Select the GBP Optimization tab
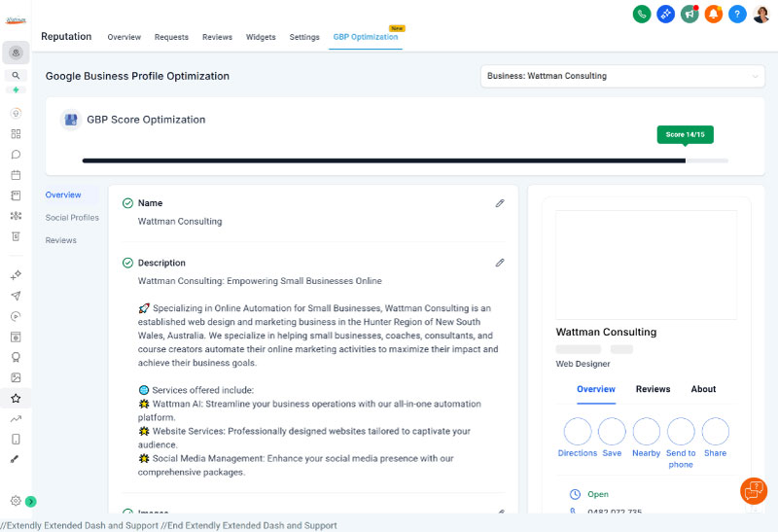This screenshot has width=778, height=532. pos(366,37)
